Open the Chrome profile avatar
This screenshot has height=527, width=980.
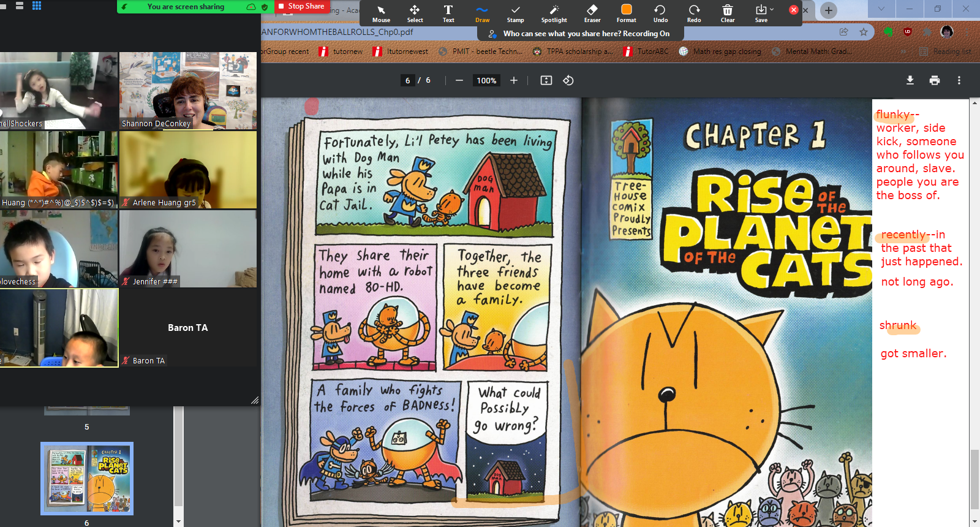[947, 32]
